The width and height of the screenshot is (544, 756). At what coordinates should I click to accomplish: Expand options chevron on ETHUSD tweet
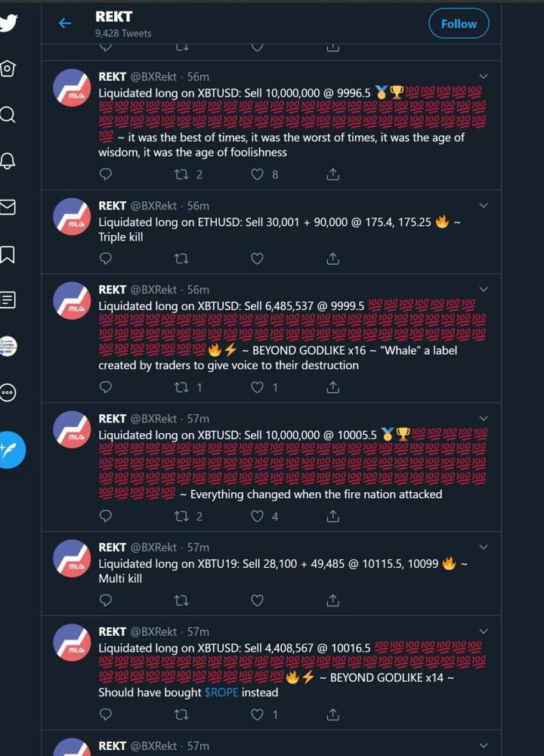pos(484,206)
